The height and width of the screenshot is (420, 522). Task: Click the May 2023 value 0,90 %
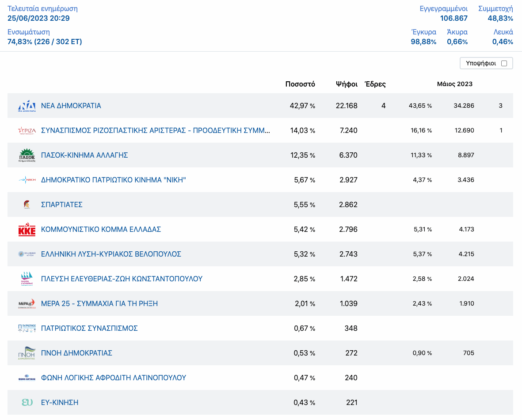(422, 353)
